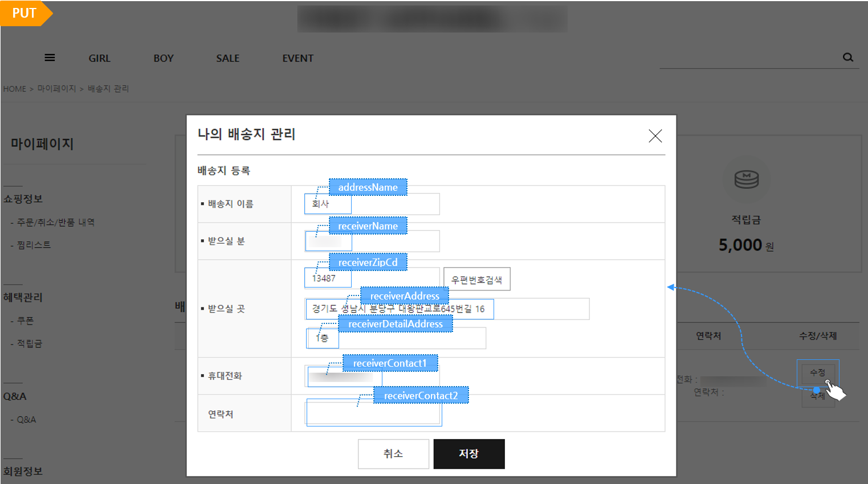Focus the 배송지 이름 input field
The height and width of the screenshot is (484, 868).
point(372,204)
